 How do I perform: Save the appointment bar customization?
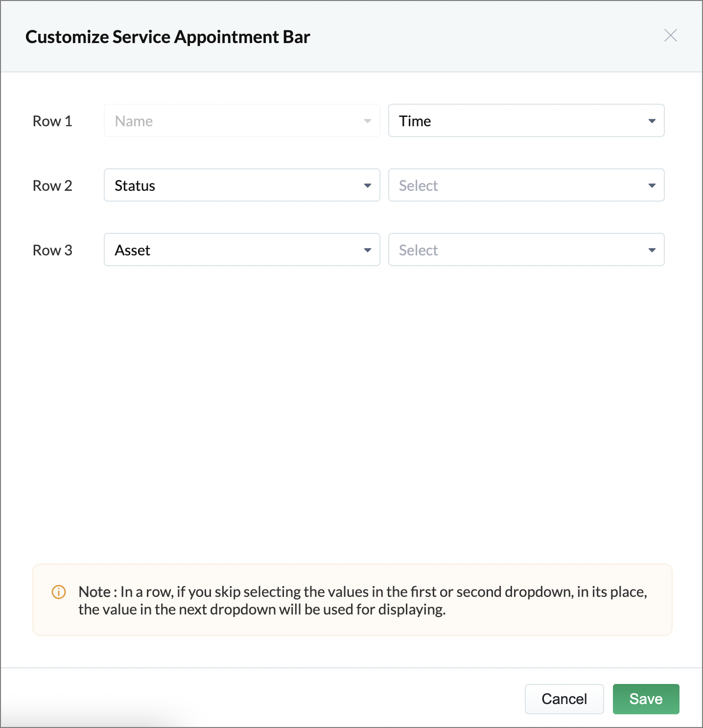[646, 699]
